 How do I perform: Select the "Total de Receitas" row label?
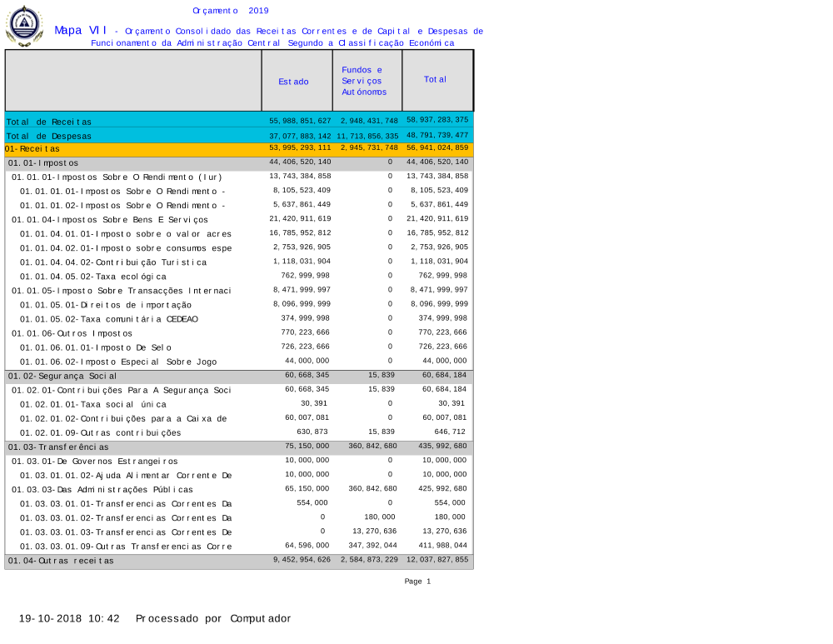pos(49,122)
